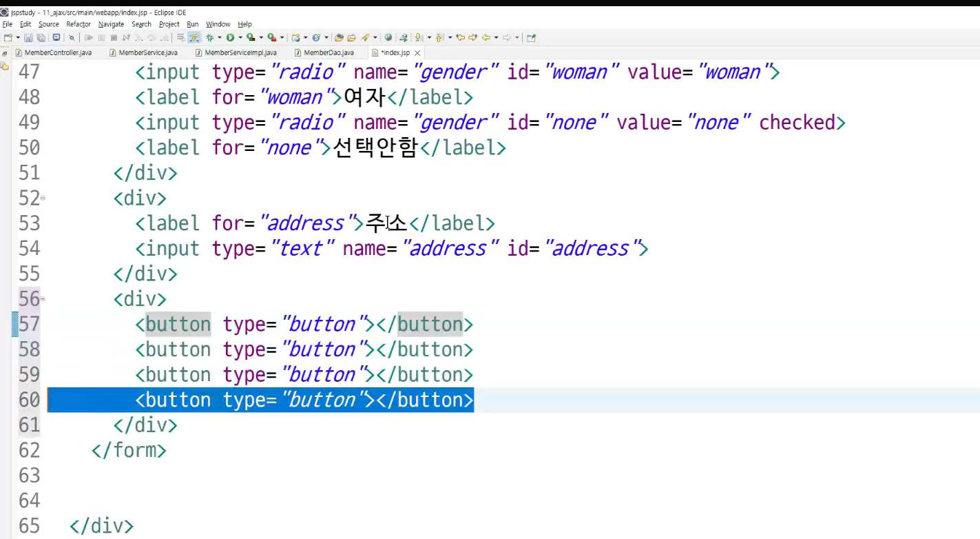Launch Debug with the bug icon
The height and width of the screenshot is (539, 980).
(x=209, y=37)
